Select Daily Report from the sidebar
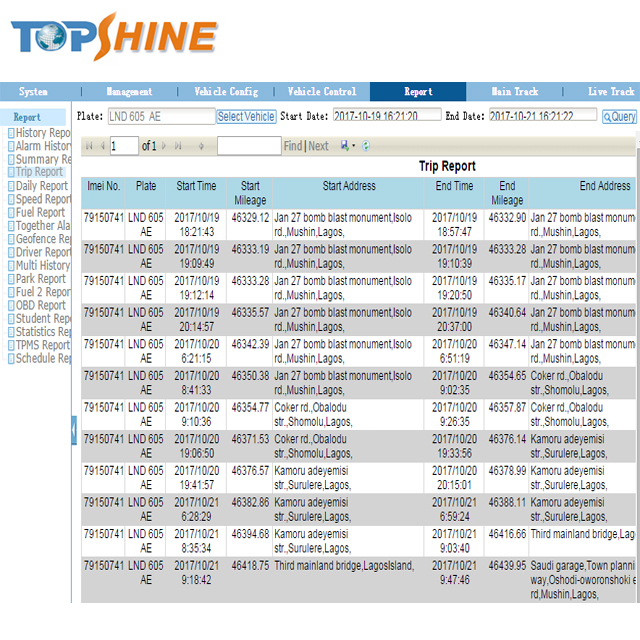This screenshot has width=640, height=640. pos(41,185)
